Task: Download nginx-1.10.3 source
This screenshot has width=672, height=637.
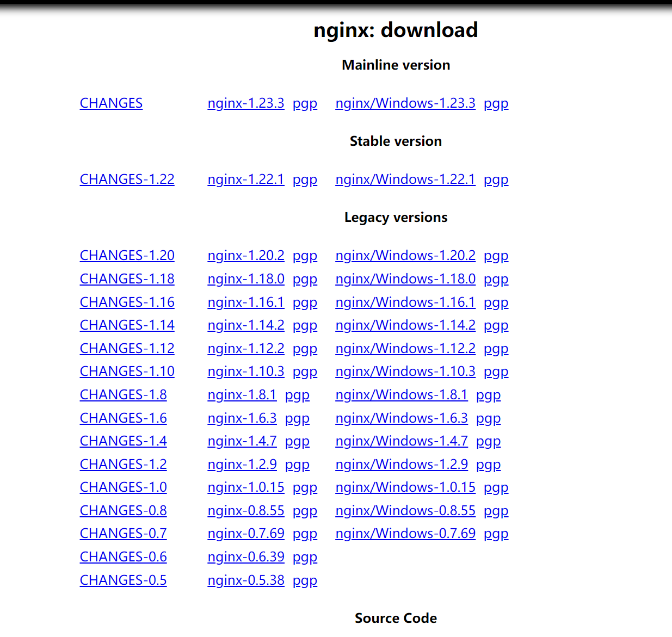Action: click(x=246, y=372)
